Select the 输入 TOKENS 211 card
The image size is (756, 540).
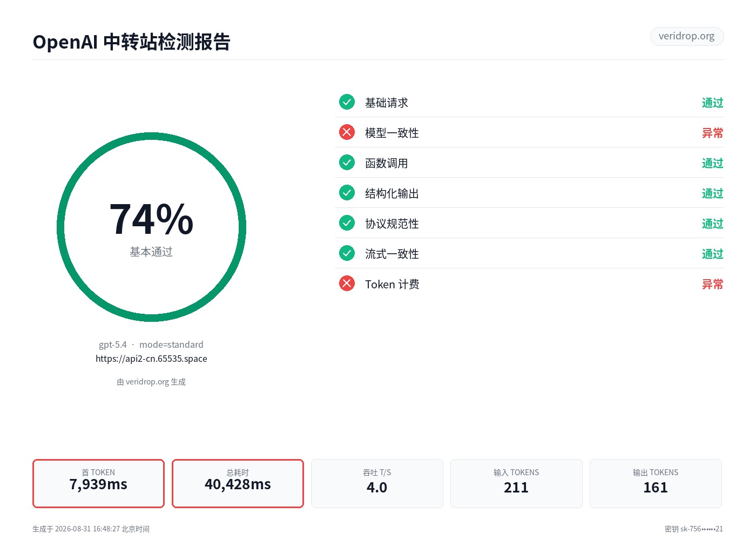[x=516, y=483]
